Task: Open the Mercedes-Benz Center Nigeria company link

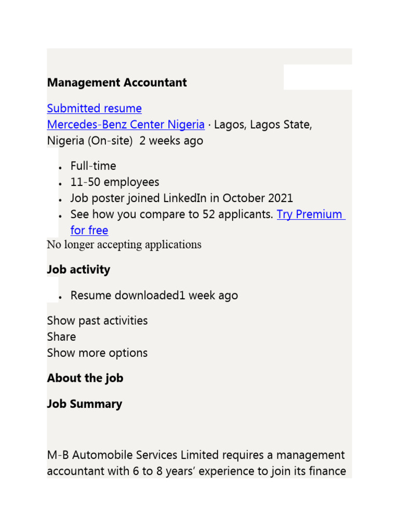Action: (126, 125)
